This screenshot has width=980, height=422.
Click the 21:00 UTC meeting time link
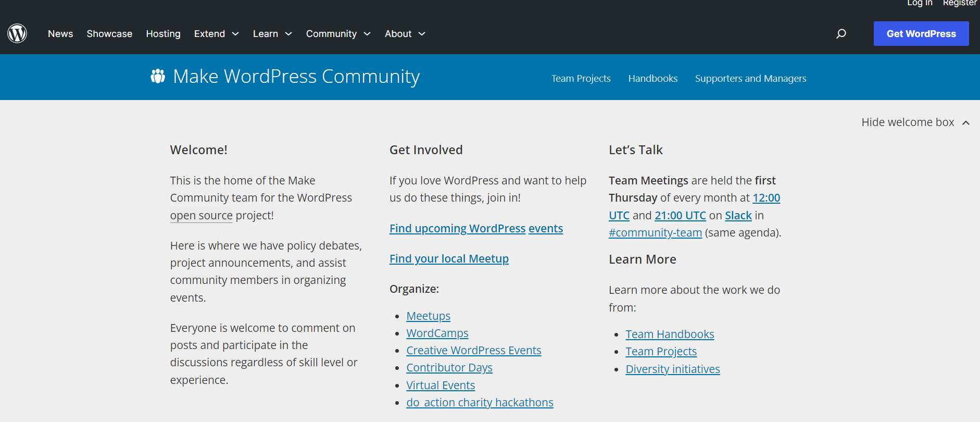pyautogui.click(x=680, y=215)
